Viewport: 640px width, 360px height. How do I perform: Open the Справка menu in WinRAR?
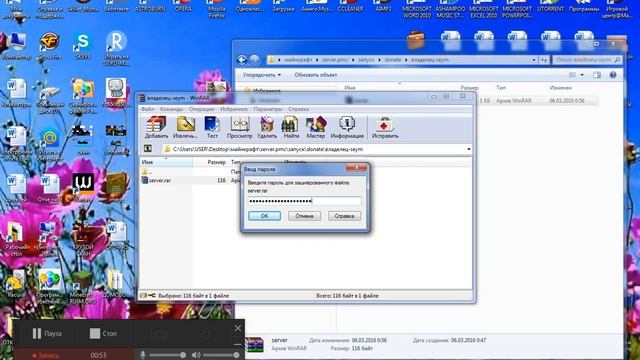coord(298,109)
